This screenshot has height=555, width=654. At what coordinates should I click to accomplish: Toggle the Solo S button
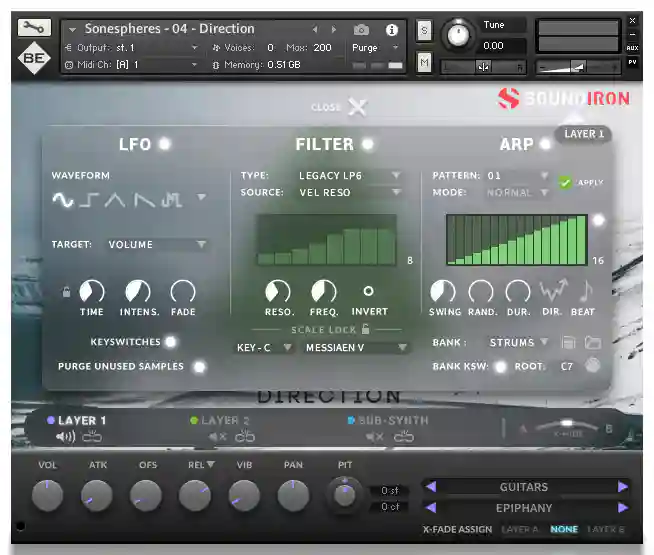tap(424, 30)
